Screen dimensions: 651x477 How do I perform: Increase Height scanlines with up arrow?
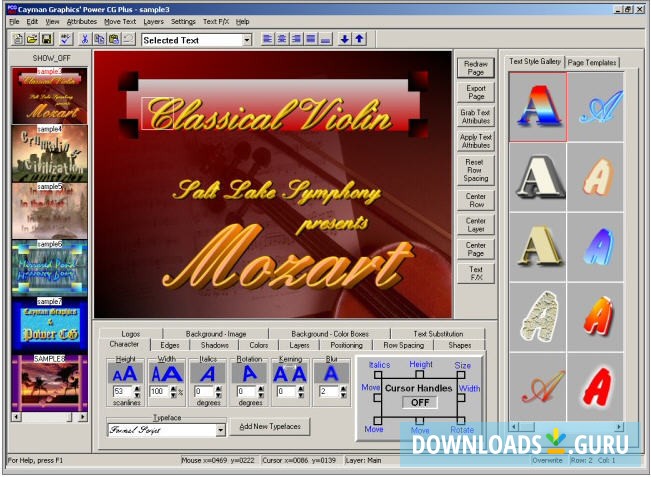click(137, 389)
